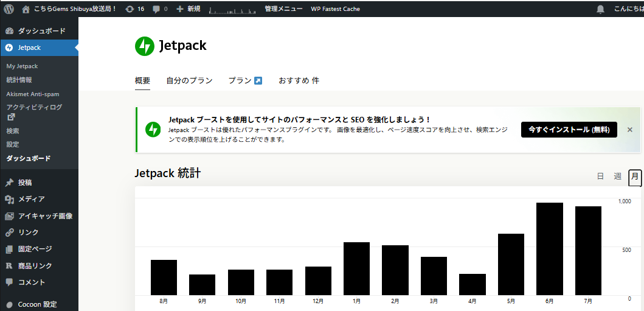
Task: Click the 8月 bar in the chart
Action: pos(164,278)
